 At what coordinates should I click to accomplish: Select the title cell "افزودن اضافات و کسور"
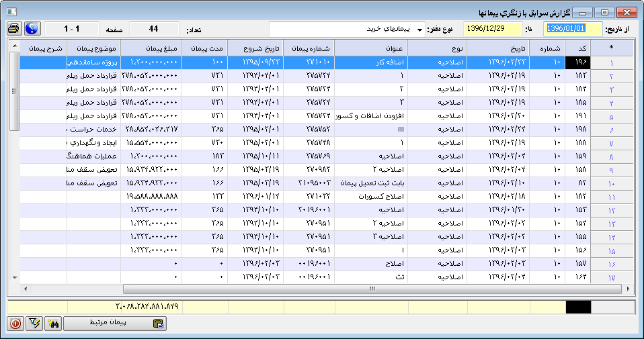371,116
